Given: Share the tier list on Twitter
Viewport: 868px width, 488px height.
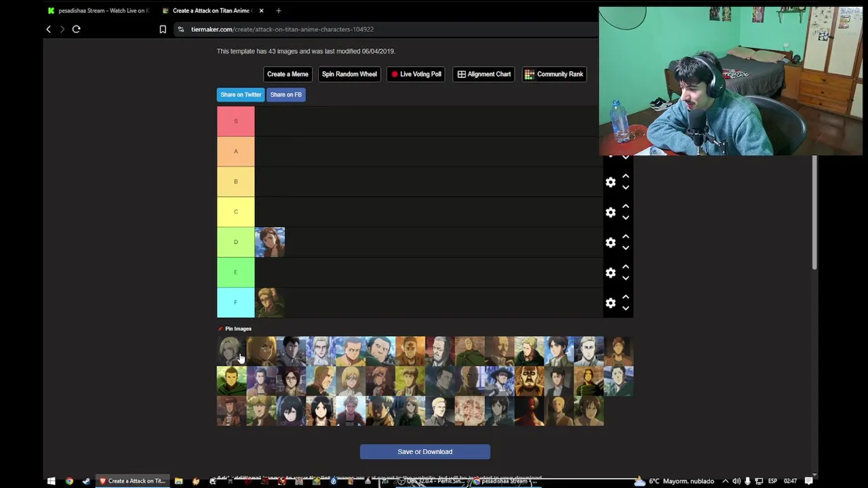Looking at the screenshot, I should click(241, 95).
